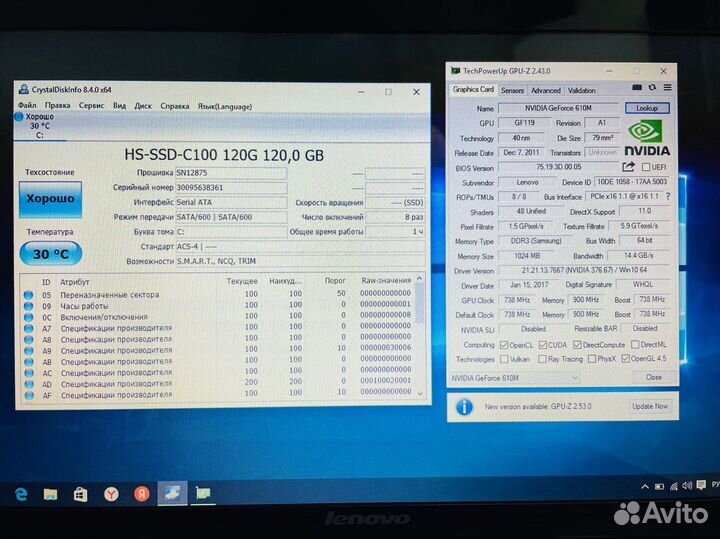The width and height of the screenshot is (720, 539).
Task: Select the Включения/отключения row
Action: (219, 316)
